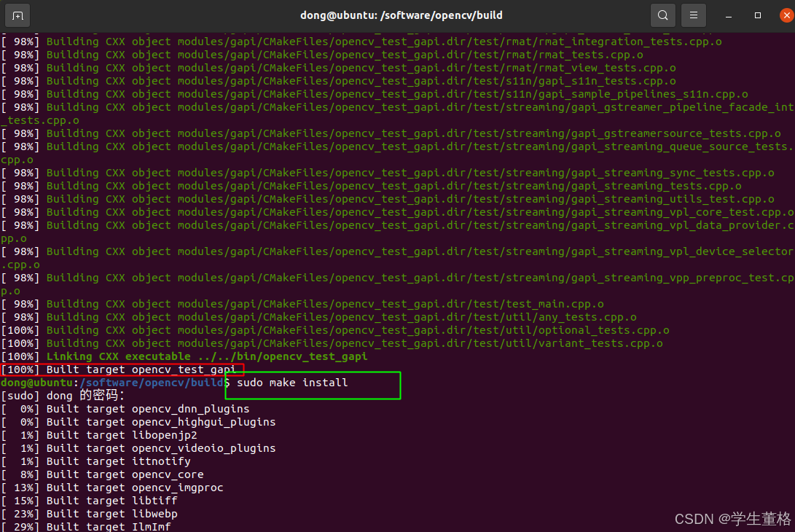This screenshot has width=795, height=532.
Task: Click the shell prompt path /software/opencv/build
Action: (152, 383)
